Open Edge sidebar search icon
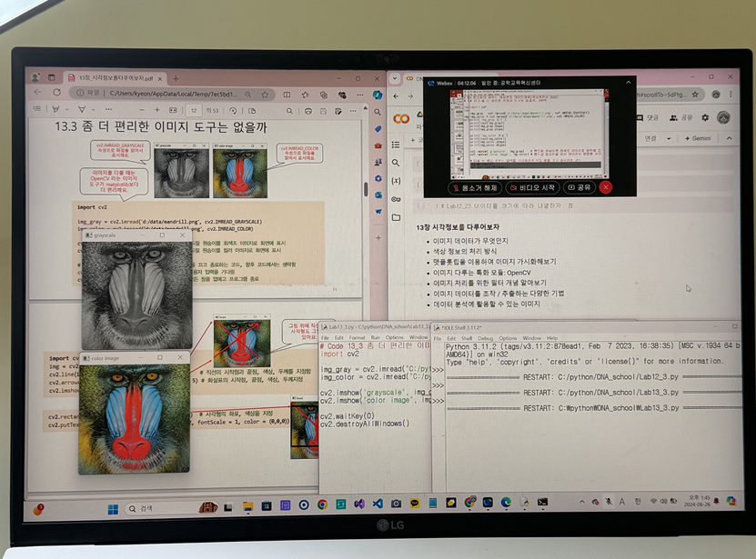The height and width of the screenshot is (559, 756). point(378,112)
